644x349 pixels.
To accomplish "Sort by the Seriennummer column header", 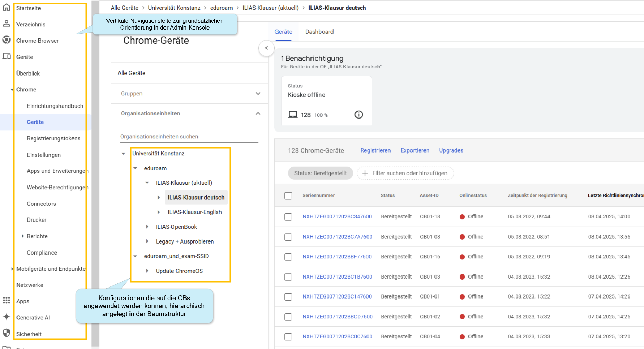I will coord(318,195).
